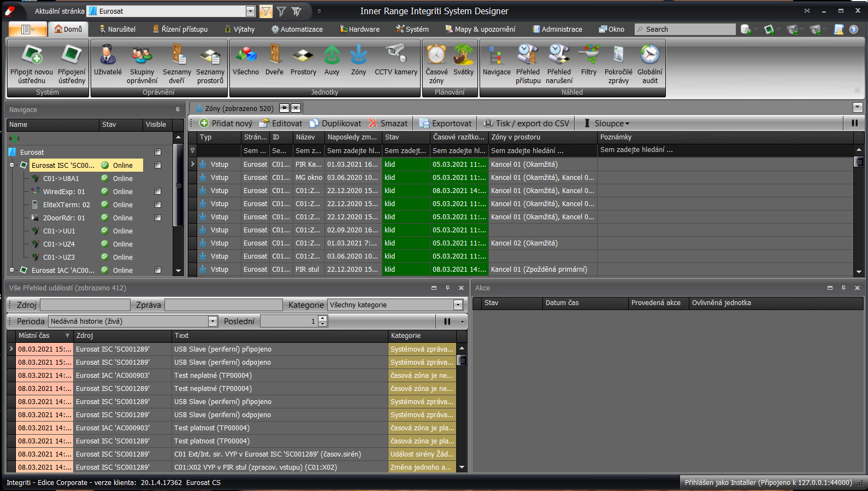Click the Exportovat button
Viewport: 868px width, 491px height.
click(445, 124)
